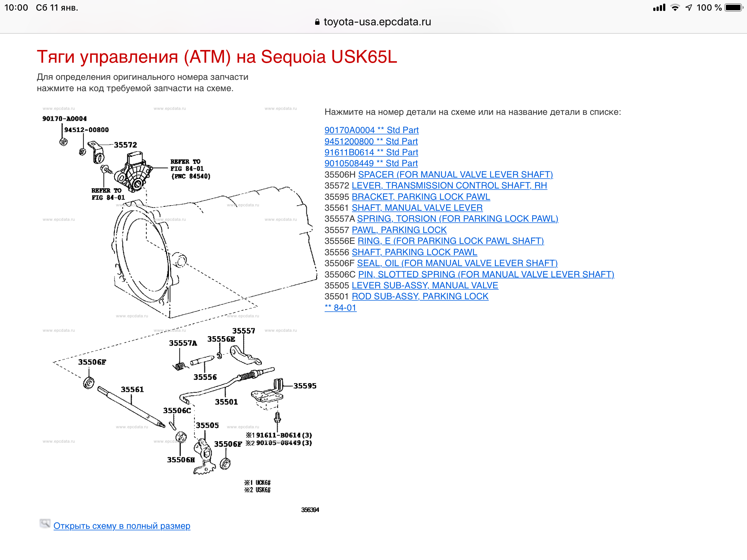Select 35506H spacer label on the diagram
The height and width of the screenshot is (560, 747).
[x=181, y=460]
